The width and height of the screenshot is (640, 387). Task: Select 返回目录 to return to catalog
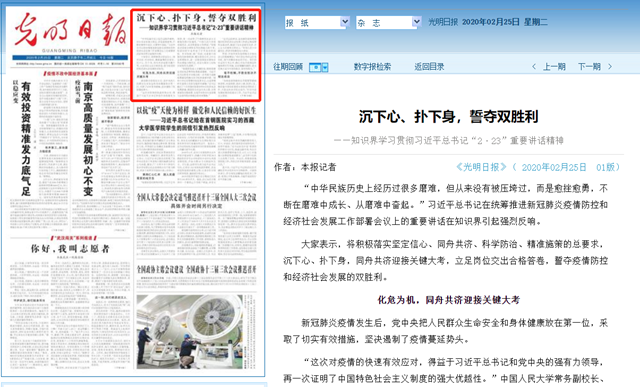coord(429,67)
